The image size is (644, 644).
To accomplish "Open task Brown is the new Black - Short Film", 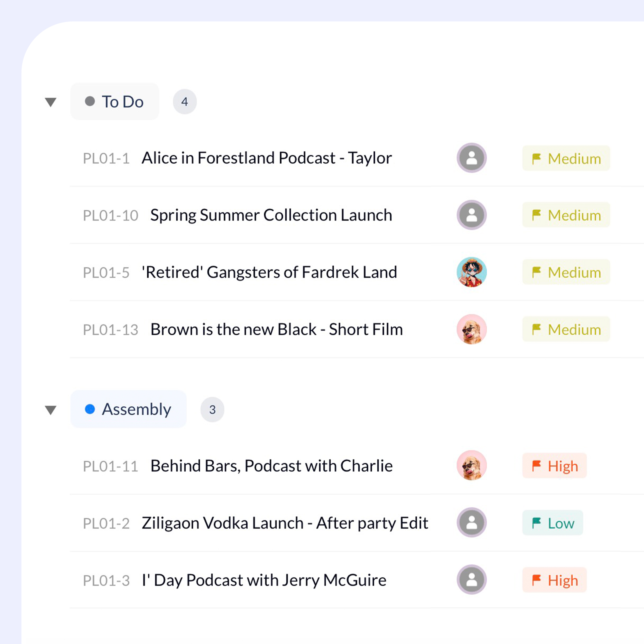I will click(x=277, y=329).
